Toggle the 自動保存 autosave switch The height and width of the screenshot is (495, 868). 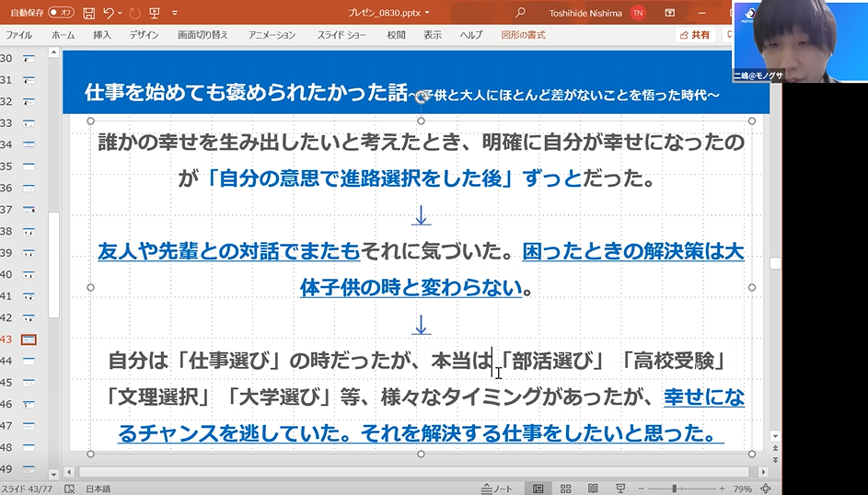(61, 13)
